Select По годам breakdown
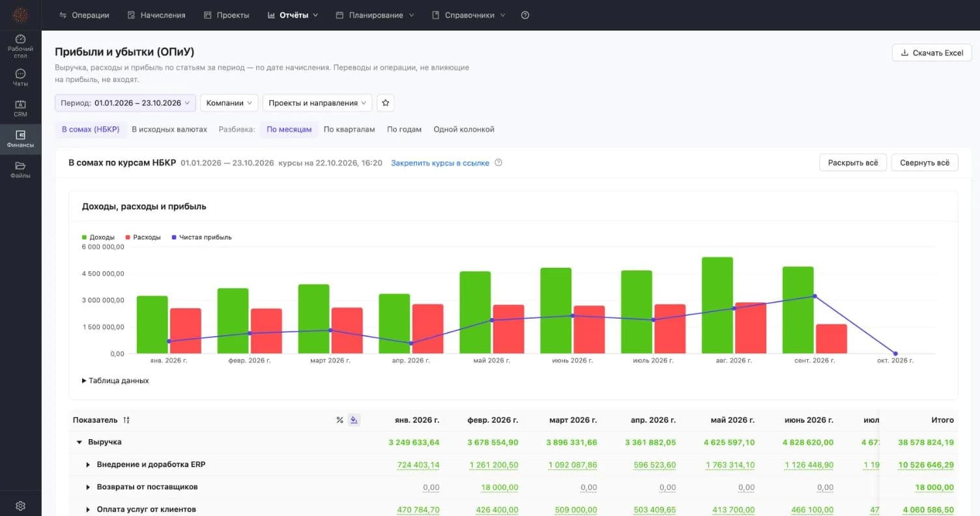Image resolution: width=980 pixels, height=516 pixels. (404, 129)
